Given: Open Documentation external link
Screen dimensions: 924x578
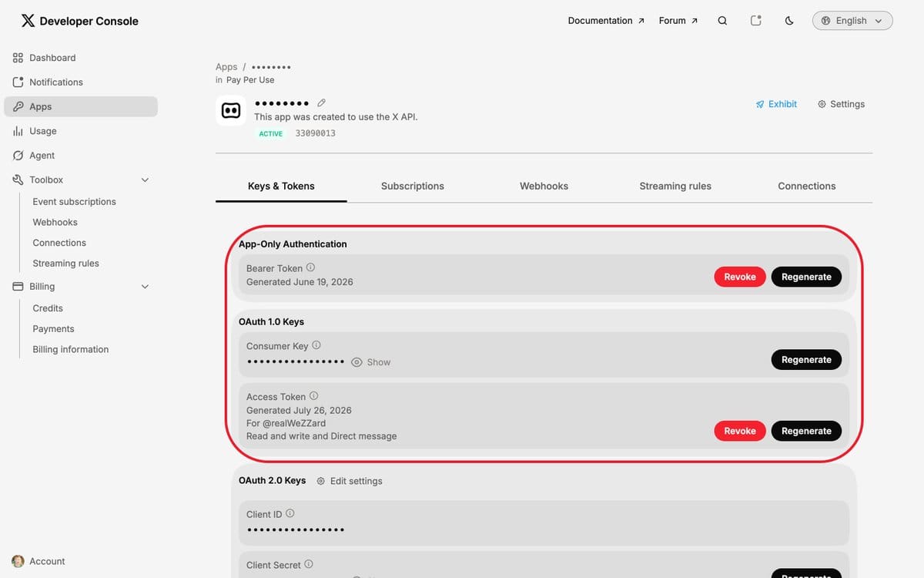Looking at the screenshot, I should pos(606,21).
